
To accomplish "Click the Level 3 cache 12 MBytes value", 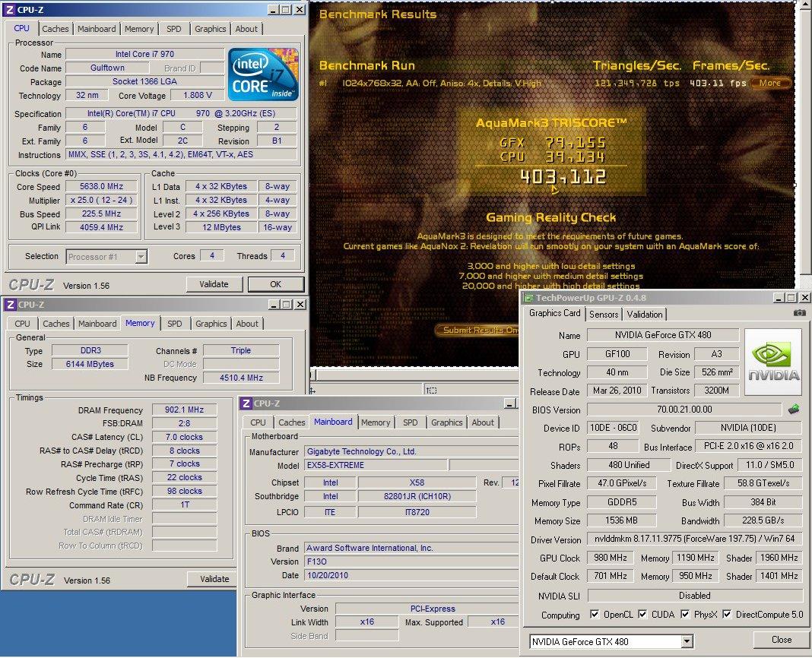I will [221, 226].
